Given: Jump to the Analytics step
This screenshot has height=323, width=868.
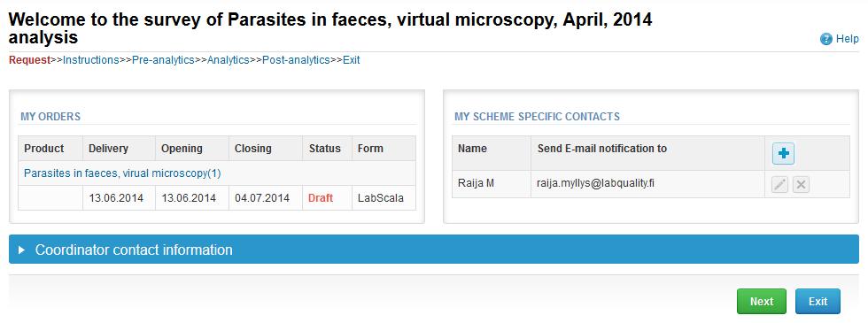Looking at the screenshot, I should [x=229, y=60].
